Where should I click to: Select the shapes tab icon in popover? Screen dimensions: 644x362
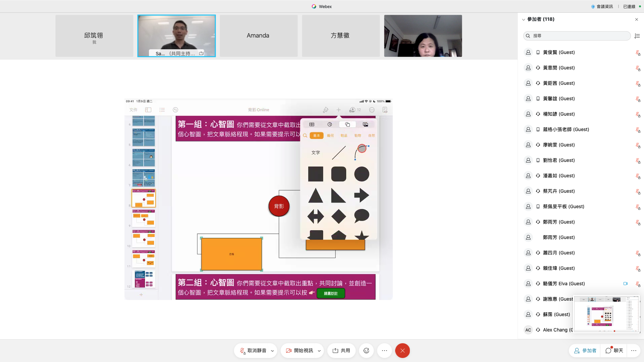[347, 124]
